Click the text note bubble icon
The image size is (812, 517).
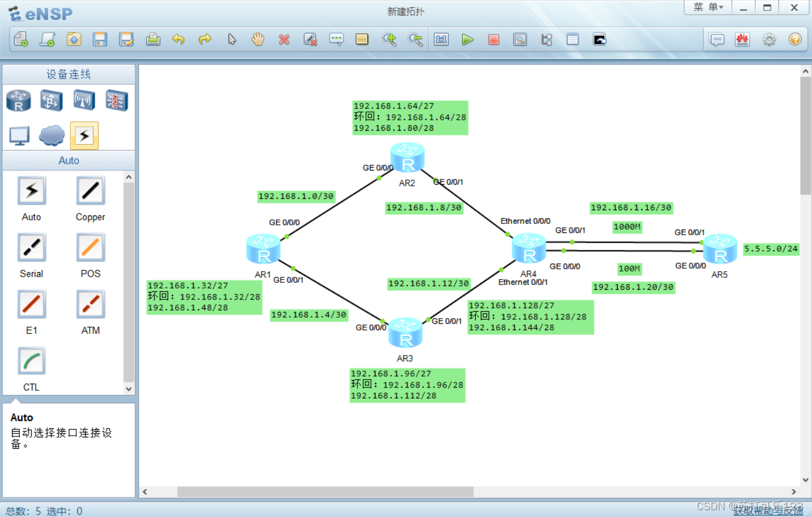[x=336, y=39]
